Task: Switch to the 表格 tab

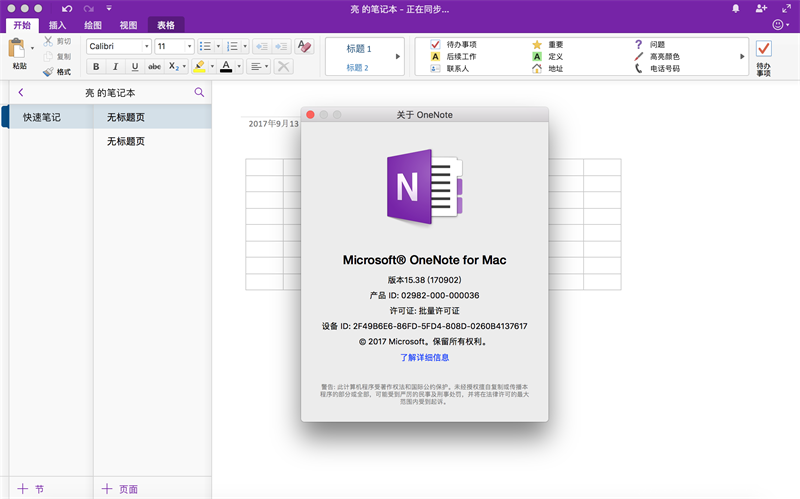Action: pyautogui.click(x=166, y=25)
